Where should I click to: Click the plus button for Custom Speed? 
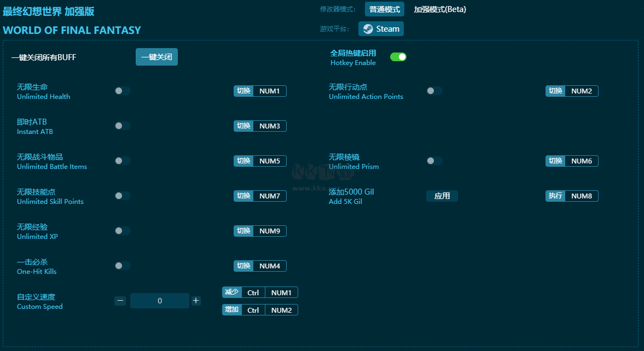click(196, 301)
